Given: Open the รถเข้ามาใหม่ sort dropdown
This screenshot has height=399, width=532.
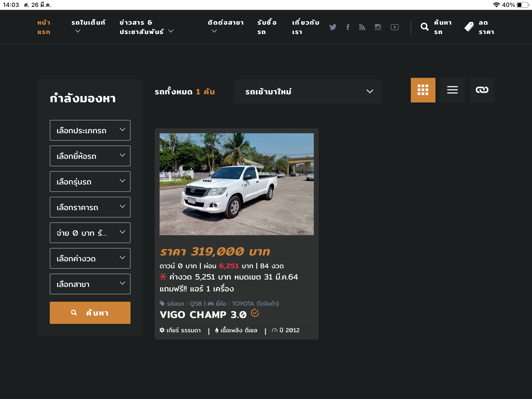Looking at the screenshot, I should coord(307,91).
